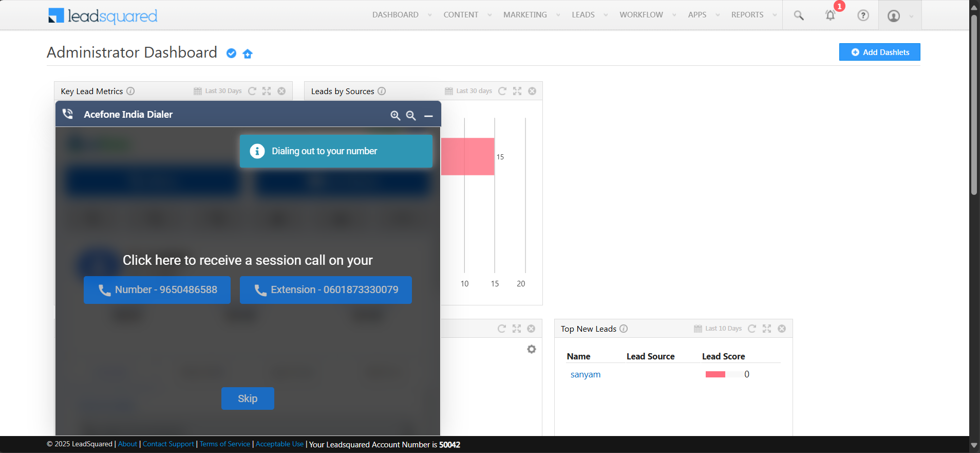Open the LeadSquared logo home link
Image resolution: width=980 pixels, height=453 pixels.
click(103, 15)
